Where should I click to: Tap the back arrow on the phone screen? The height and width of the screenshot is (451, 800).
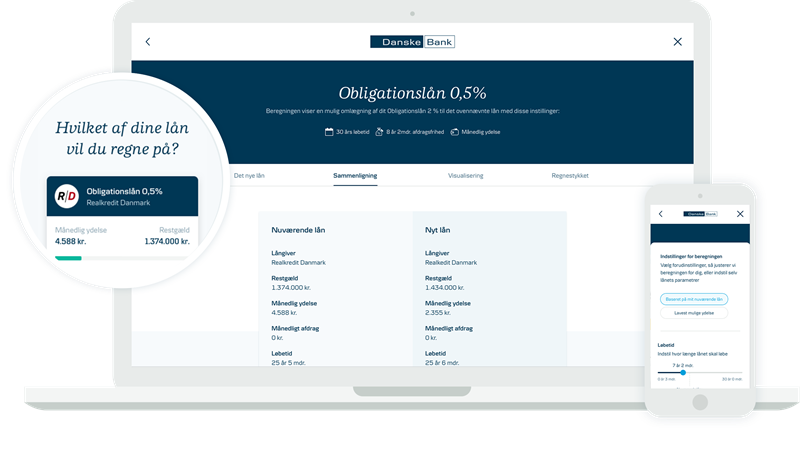pyautogui.click(x=660, y=214)
